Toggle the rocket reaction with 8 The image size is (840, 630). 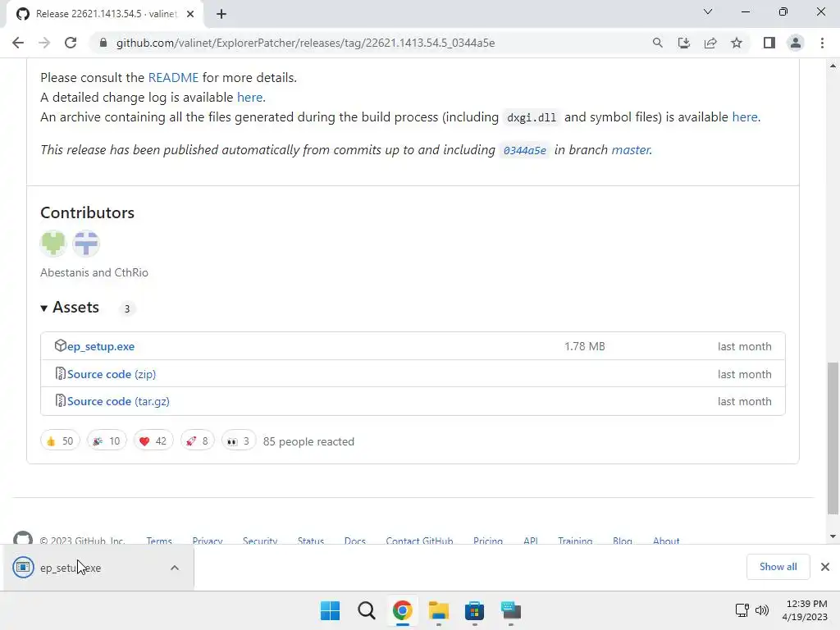click(x=197, y=441)
